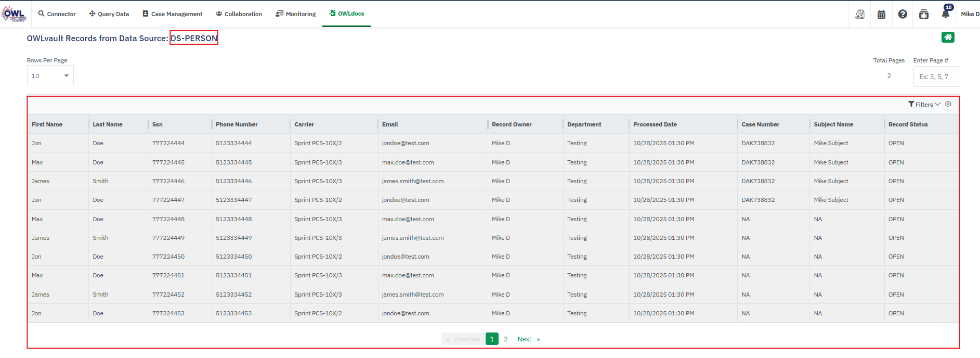980x358 pixels.
Task: Go to page 2 in pagination
Action: click(505, 339)
